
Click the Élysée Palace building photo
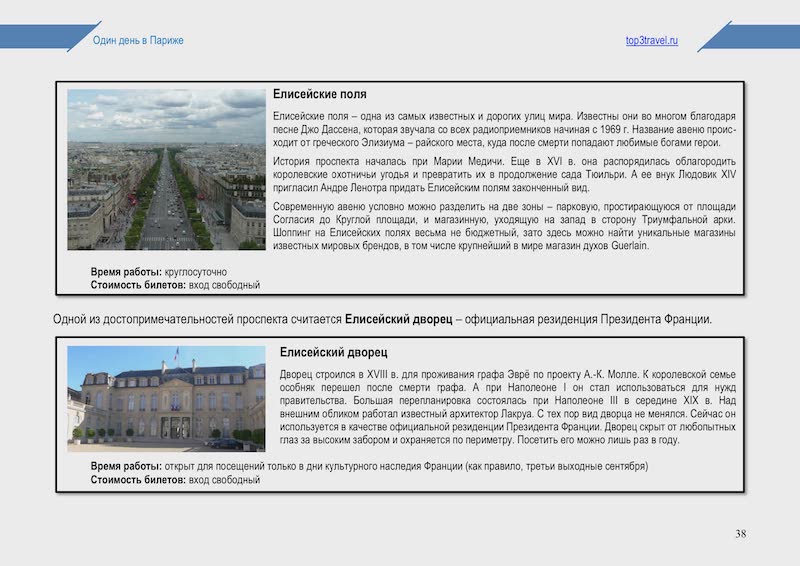tap(166, 397)
